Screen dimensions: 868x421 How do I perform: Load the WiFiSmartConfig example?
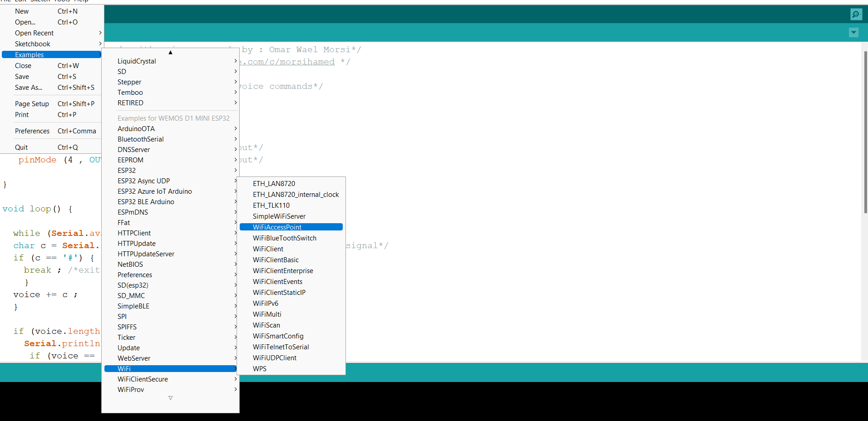point(291,336)
